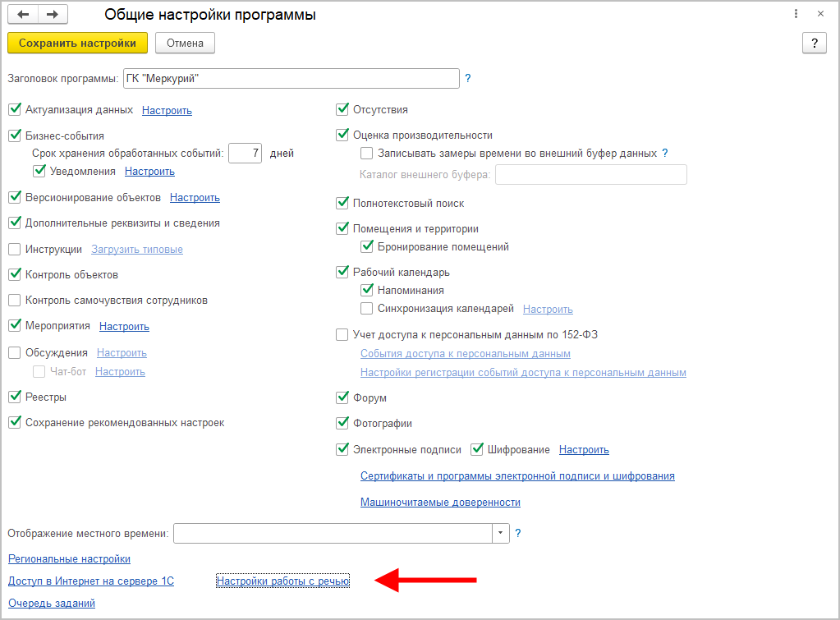Click help icon next to program title field
This screenshot has height=620, width=840.
[468, 79]
